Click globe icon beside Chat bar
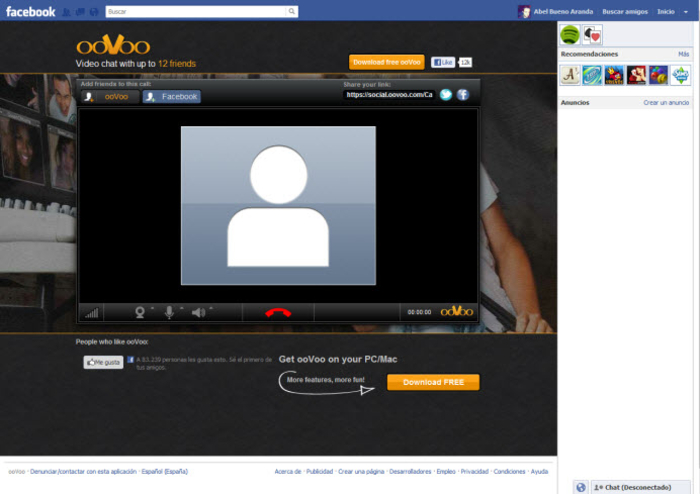Image resolution: width=700 pixels, height=494 pixels. pos(581,487)
